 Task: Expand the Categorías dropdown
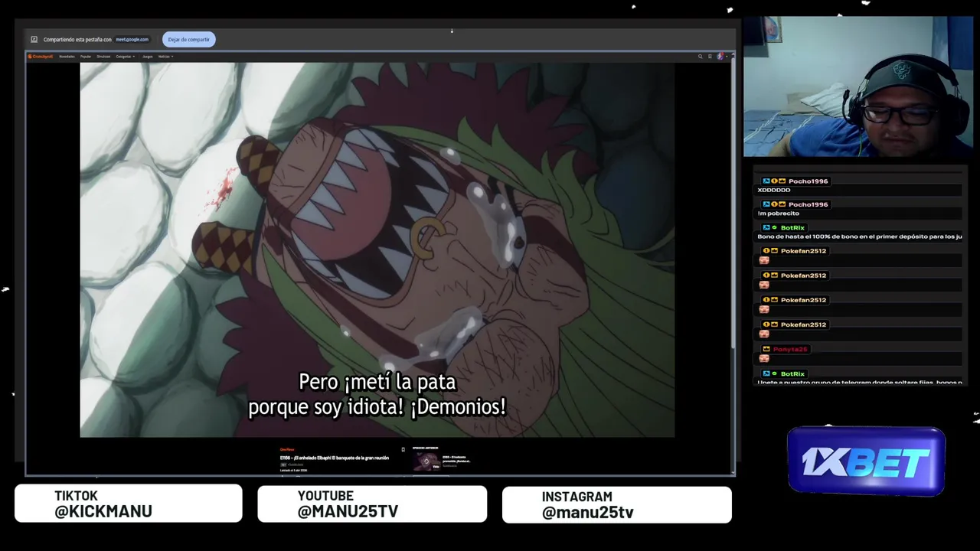coord(126,57)
